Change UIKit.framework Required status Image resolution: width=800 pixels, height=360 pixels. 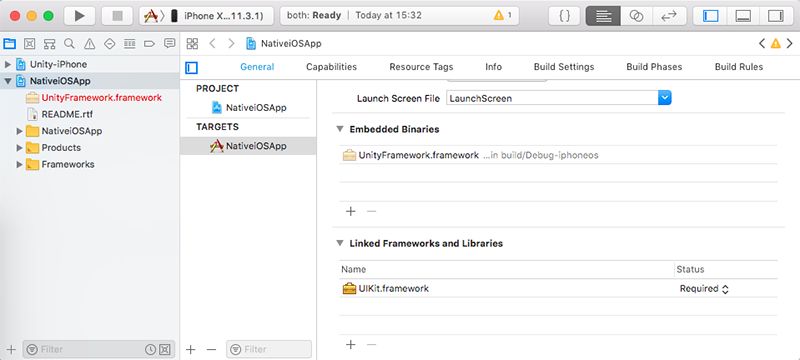pyautogui.click(x=704, y=289)
